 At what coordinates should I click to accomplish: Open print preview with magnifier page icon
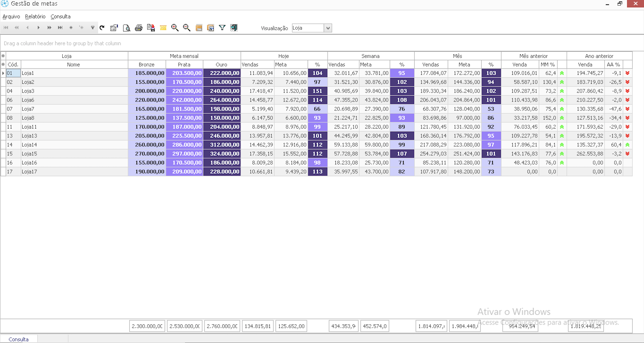127,28
